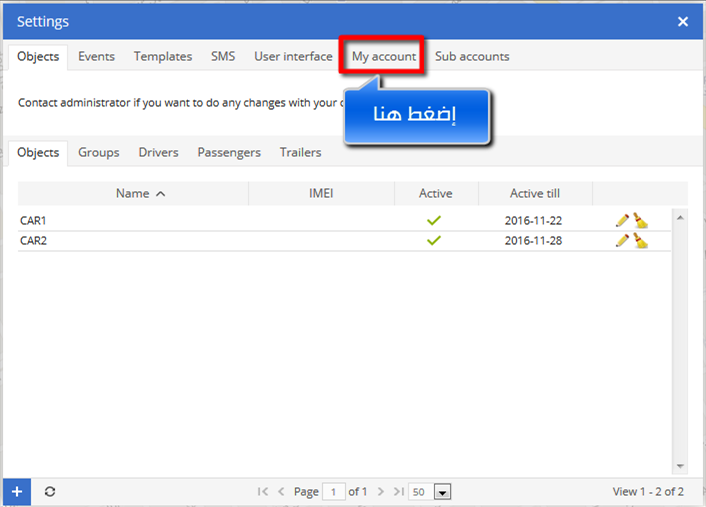Image resolution: width=706 pixels, height=507 pixels.
Task: Go to the next page of results
Action: [380, 492]
